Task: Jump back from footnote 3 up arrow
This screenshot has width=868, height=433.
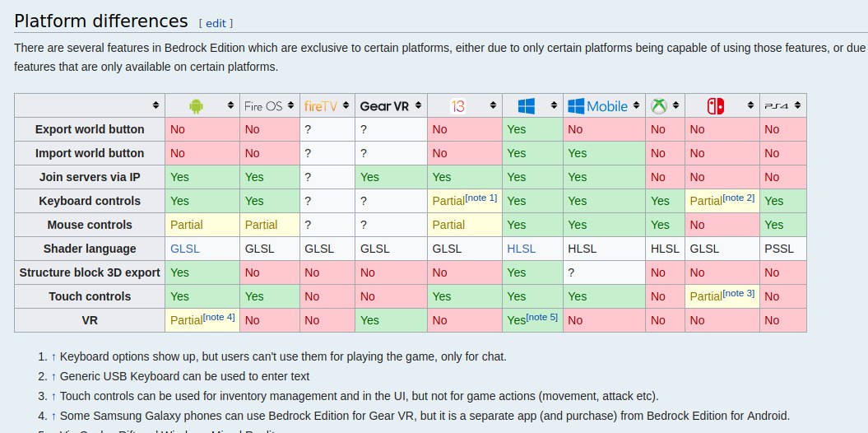Action: point(53,397)
